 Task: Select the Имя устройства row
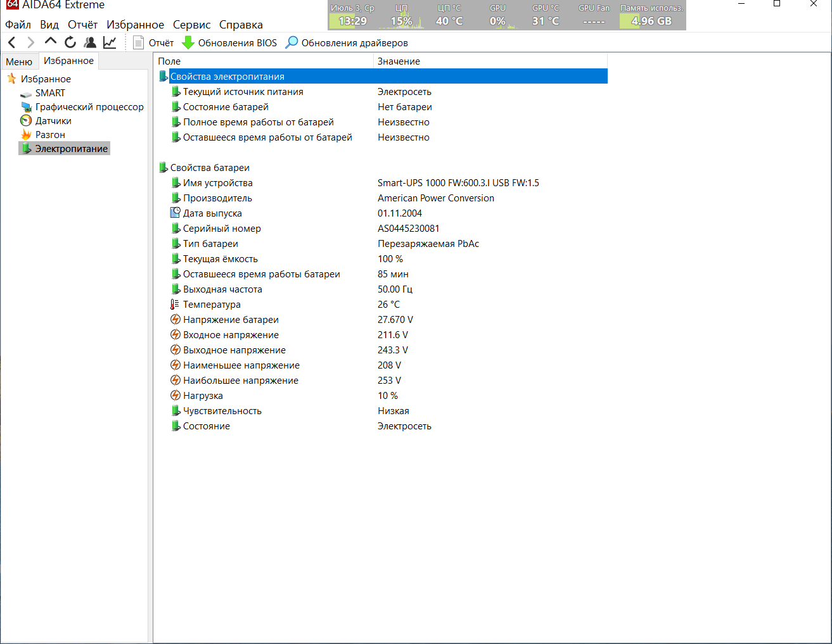382,183
